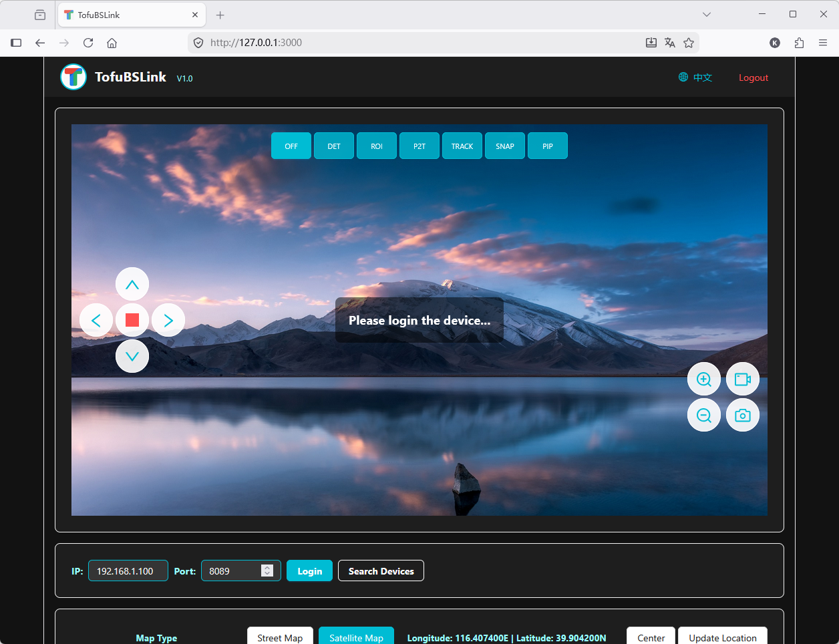The height and width of the screenshot is (644, 839).
Task: Enable DET detection mode
Action: coord(334,146)
